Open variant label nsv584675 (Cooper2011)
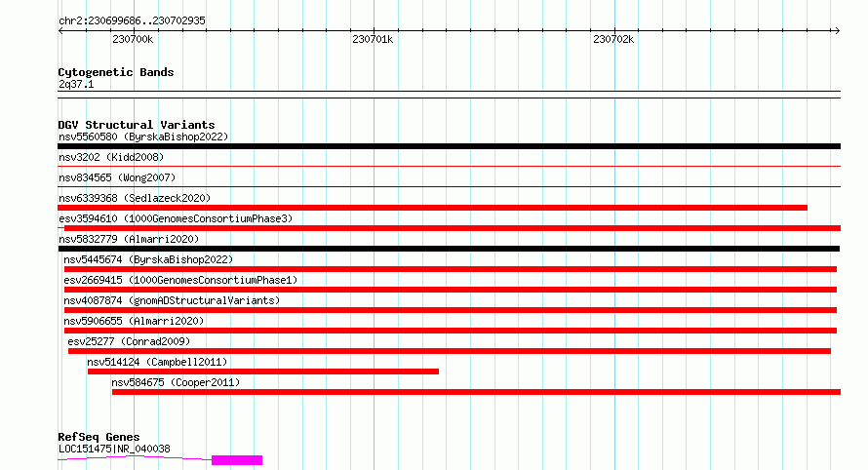Image resolution: width=868 pixels, height=470 pixels. point(176,382)
